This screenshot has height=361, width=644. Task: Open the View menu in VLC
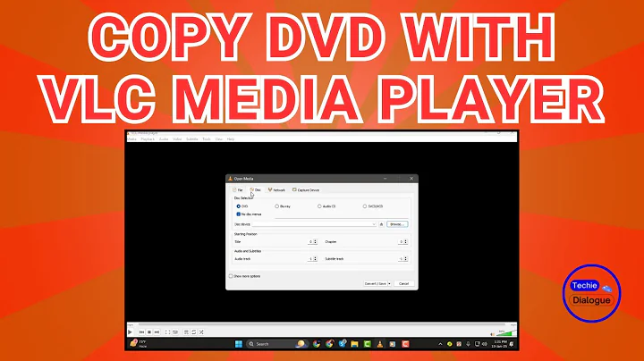click(x=219, y=139)
